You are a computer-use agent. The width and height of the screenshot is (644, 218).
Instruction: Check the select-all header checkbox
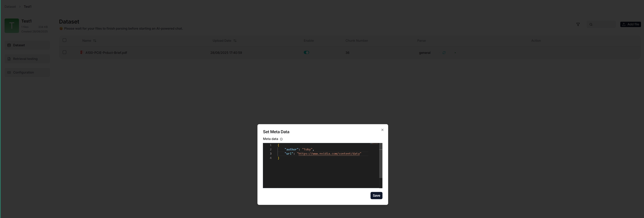click(65, 40)
